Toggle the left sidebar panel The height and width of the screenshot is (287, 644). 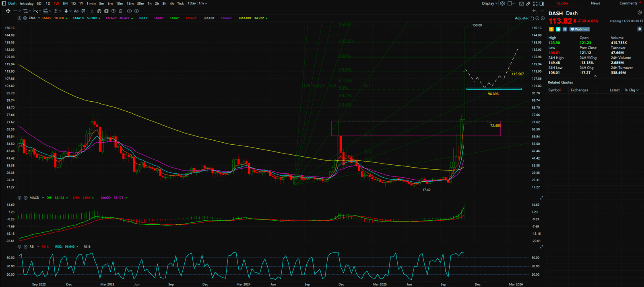click(x=4, y=3)
